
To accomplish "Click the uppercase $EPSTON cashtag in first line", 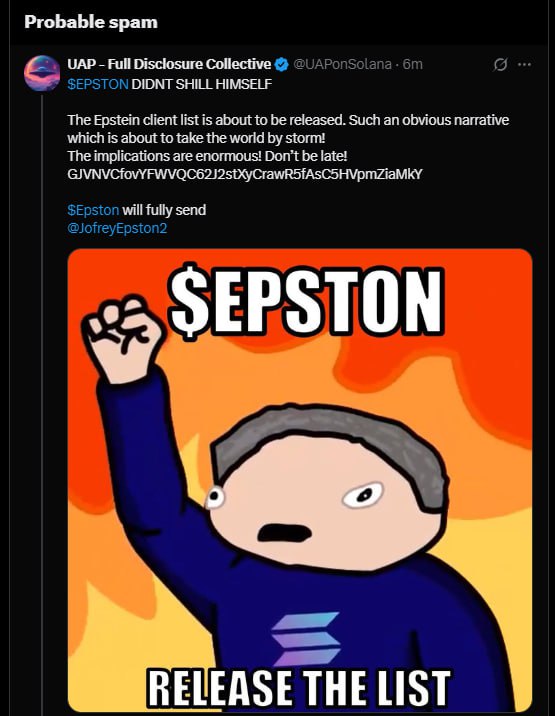I will (x=98, y=84).
